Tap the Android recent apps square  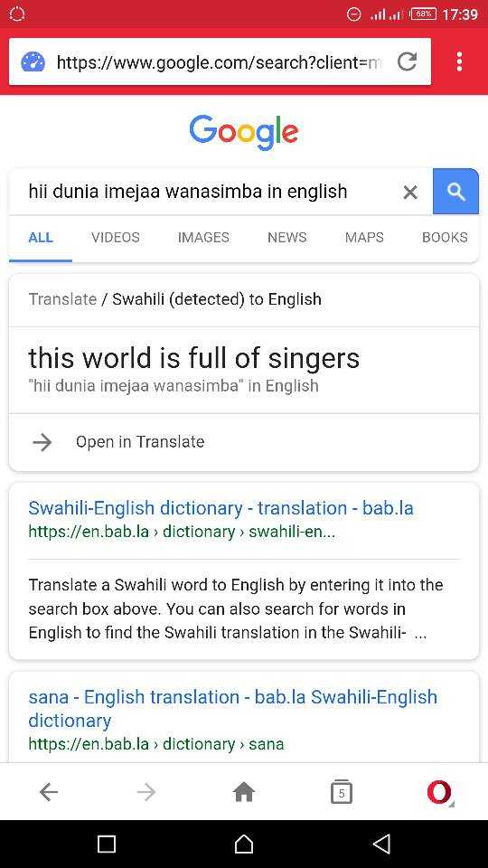pos(107,844)
